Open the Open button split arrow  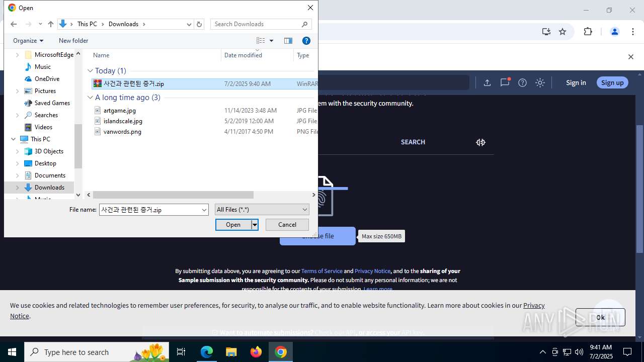click(255, 225)
